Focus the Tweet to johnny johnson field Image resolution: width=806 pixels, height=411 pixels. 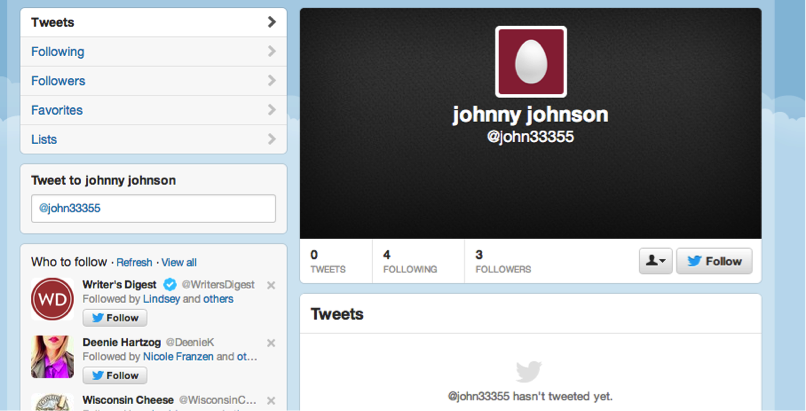pos(153,208)
